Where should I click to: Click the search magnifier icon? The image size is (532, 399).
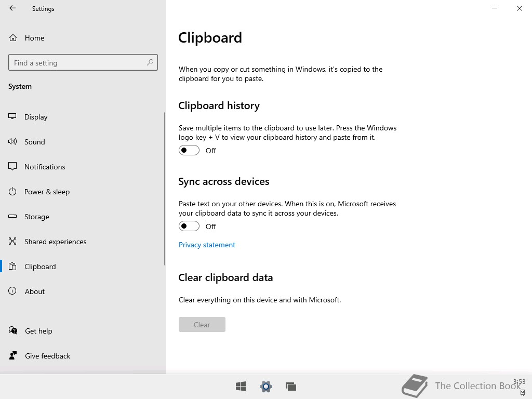point(150,62)
